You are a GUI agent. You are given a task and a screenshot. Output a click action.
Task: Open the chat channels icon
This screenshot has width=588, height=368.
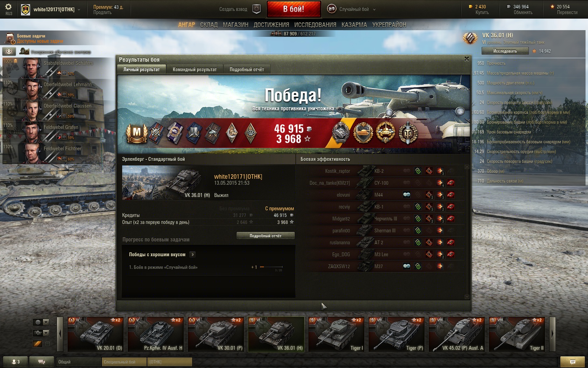pyautogui.click(x=41, y=362)
